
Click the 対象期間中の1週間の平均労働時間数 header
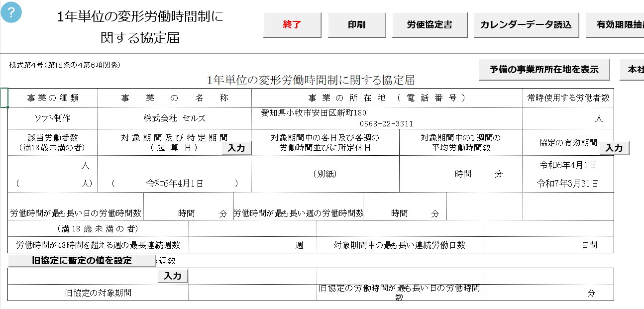(461, 142)
